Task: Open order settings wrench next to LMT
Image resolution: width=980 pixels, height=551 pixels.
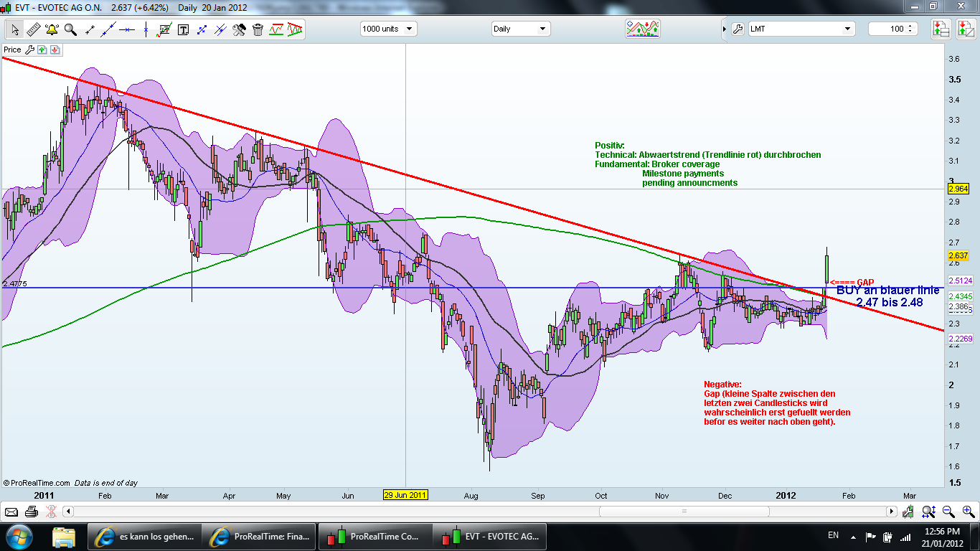Action: tap(738, 29)
